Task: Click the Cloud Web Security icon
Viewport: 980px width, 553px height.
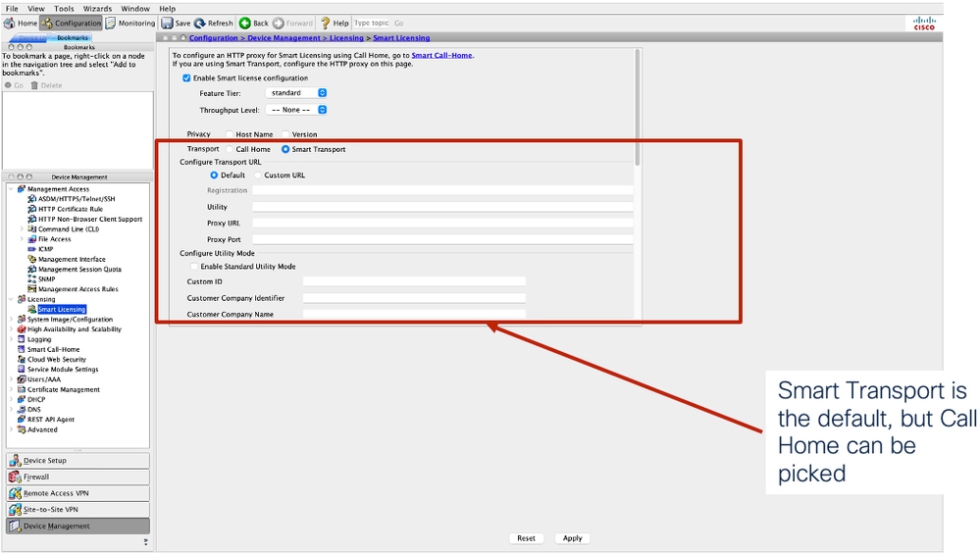Action: coord(22,359)
